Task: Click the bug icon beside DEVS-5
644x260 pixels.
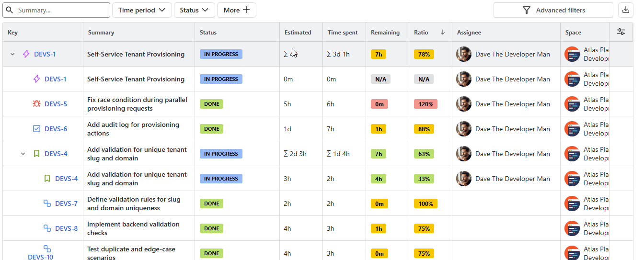Action: 36,104
